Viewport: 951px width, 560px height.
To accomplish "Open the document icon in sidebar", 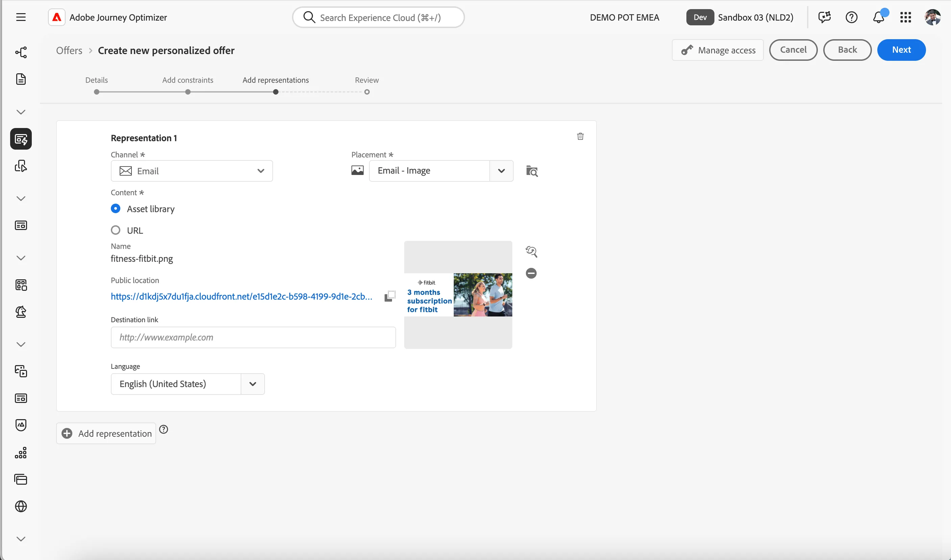I will point(21,79).
